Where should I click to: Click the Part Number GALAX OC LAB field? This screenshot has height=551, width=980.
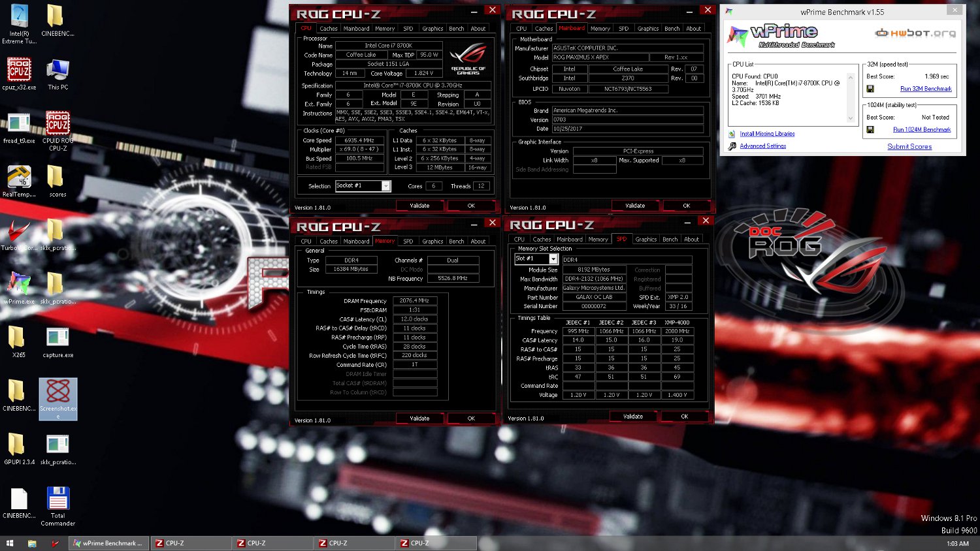[594, 297]
